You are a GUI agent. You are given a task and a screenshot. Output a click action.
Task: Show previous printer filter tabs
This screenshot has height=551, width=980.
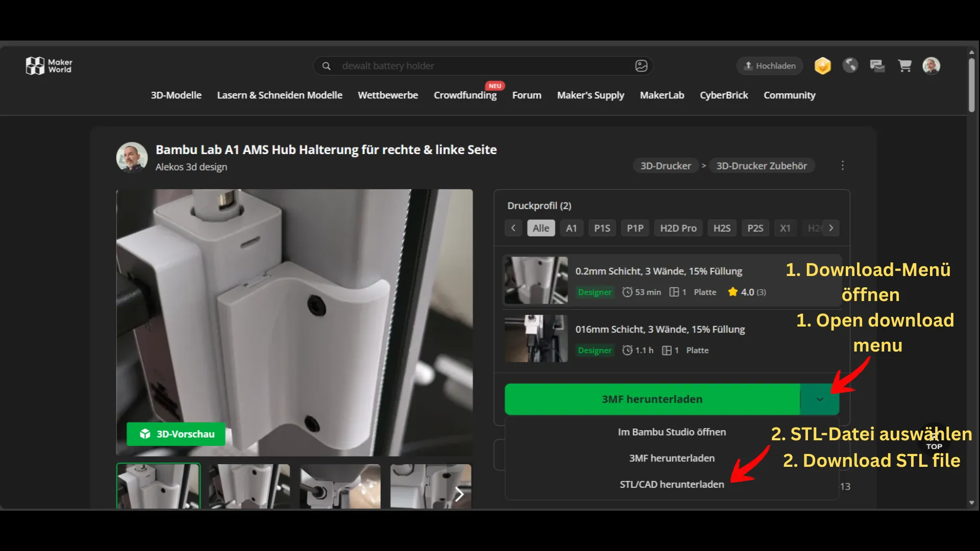tap(513, 228)
